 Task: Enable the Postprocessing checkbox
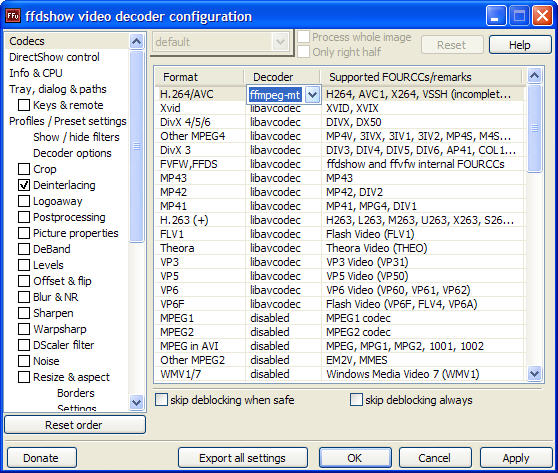pyautogui.click(x=24, y=217)
